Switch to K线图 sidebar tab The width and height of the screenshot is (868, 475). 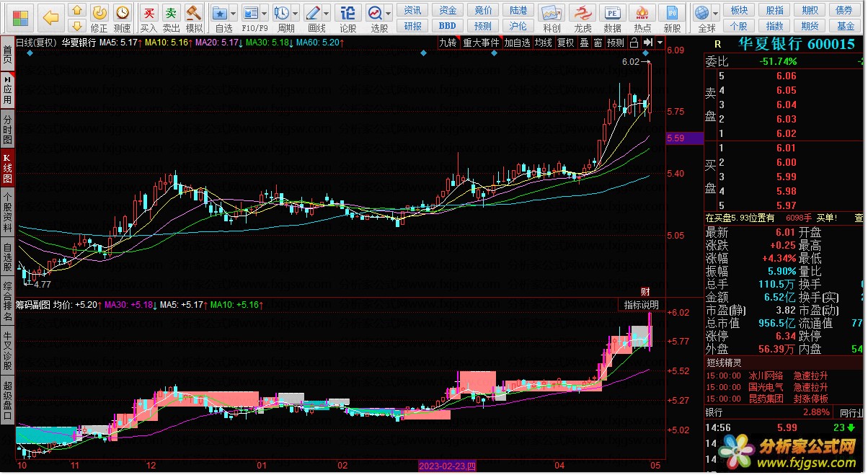coord(7,168)
